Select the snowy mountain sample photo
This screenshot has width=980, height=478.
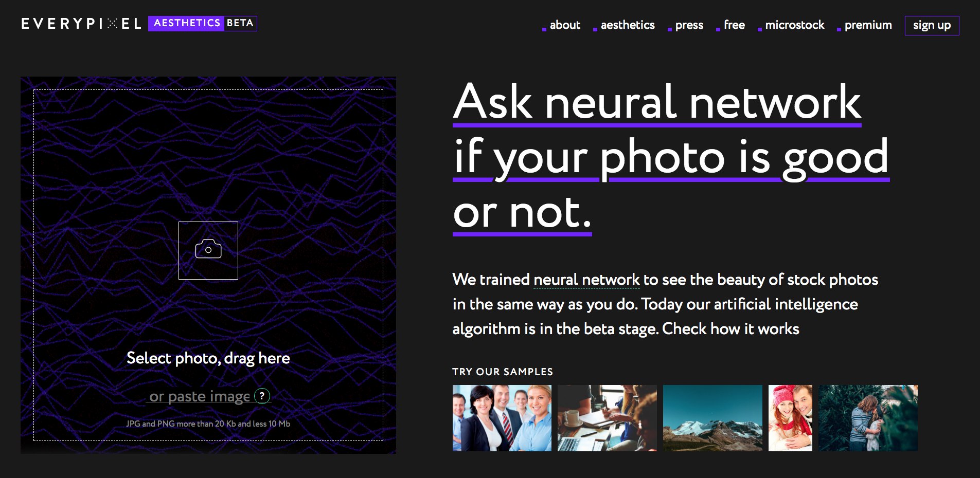pyautogui.click(x=712, y=417)
